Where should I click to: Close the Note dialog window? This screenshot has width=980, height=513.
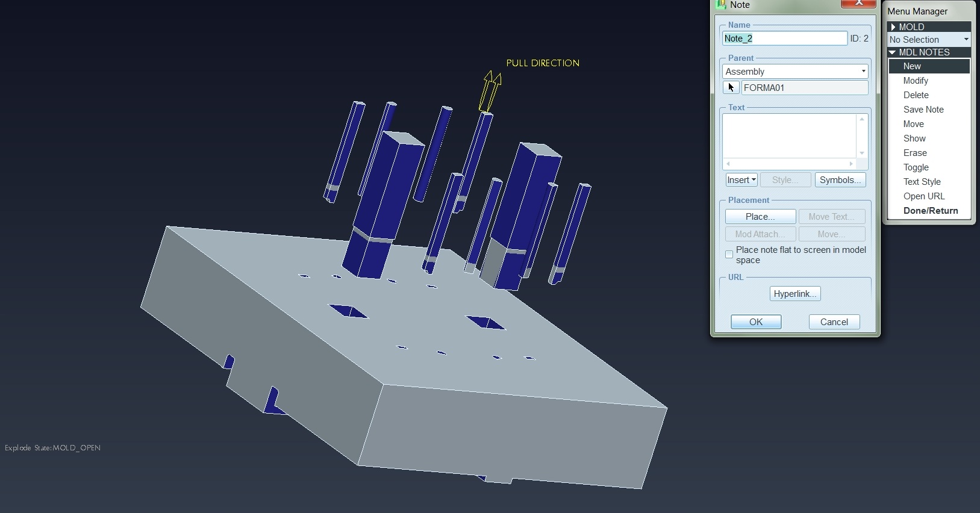pos(858,3)
